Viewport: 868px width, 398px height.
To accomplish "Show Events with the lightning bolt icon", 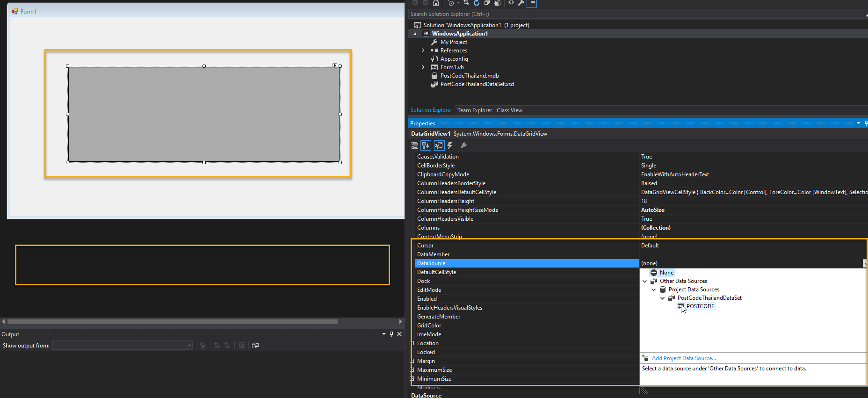I will 450,145.
